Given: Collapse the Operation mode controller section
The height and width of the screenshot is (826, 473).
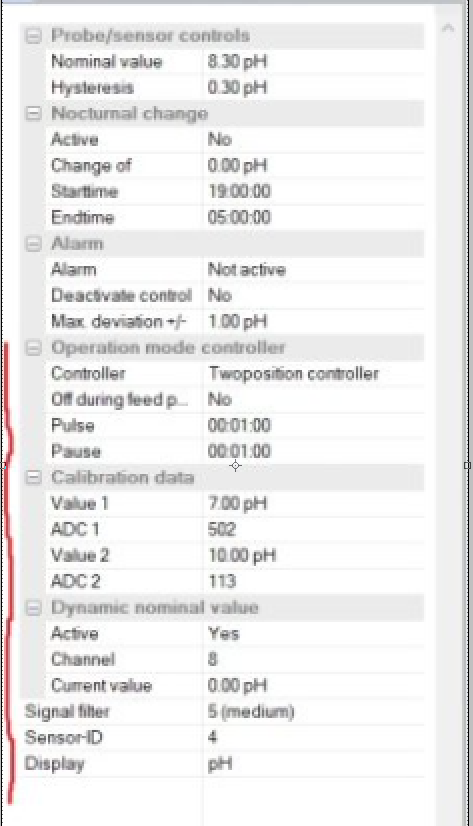Looking at the screenshot, I should click(33, 348).
